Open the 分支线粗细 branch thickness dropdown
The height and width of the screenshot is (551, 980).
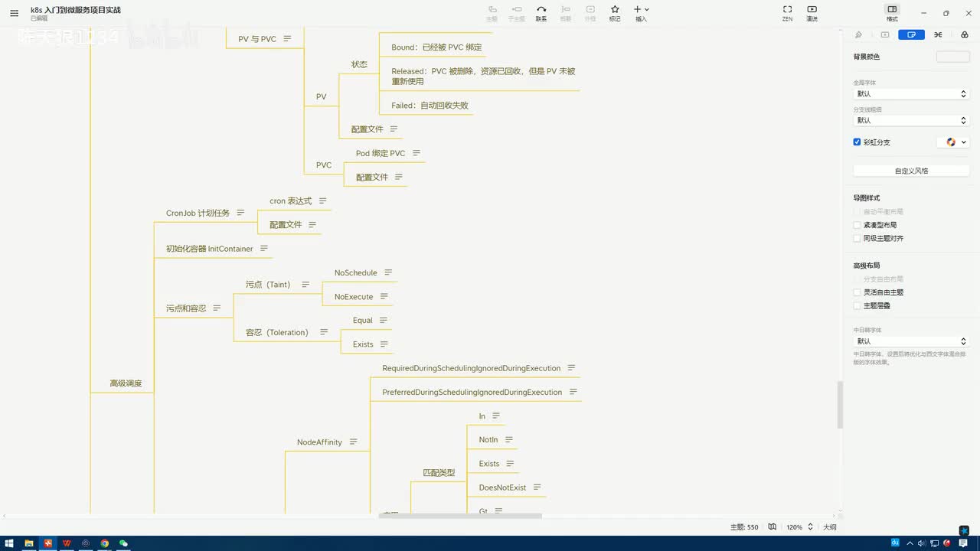tap(911, 120)
